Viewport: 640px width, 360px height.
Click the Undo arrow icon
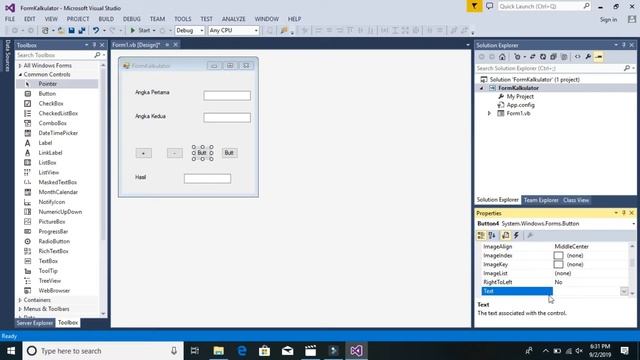coord(96,31)
